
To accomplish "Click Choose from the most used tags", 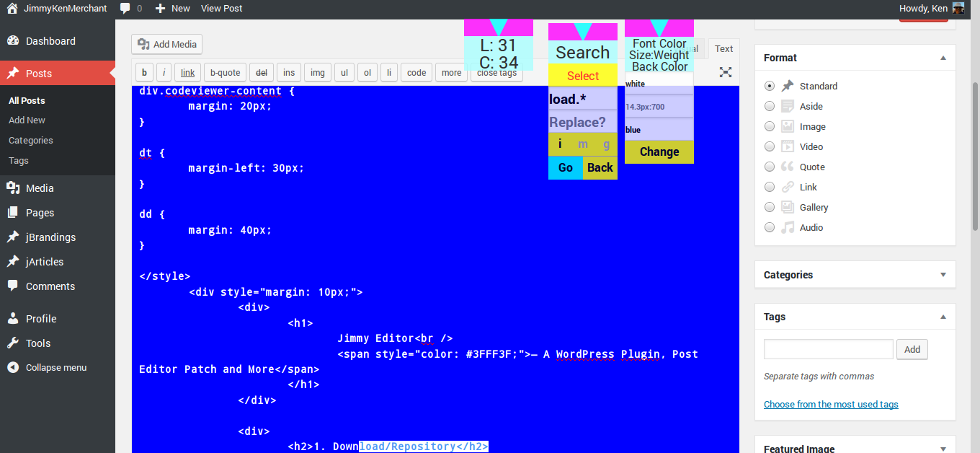I will coord(831,404).
